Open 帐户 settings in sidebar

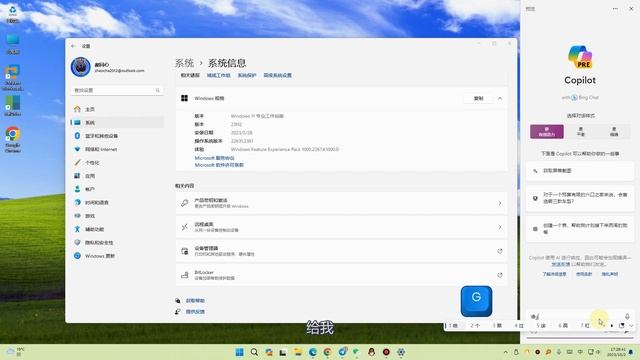tap(117, 189)
